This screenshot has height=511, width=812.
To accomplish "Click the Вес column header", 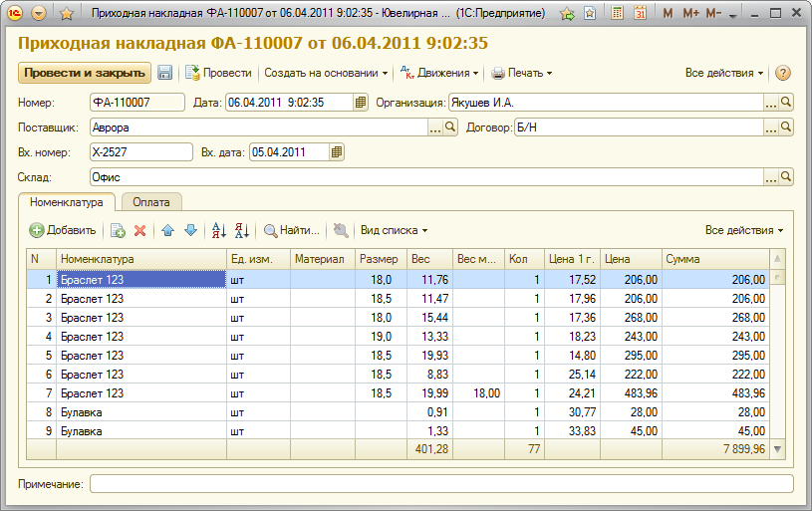I will [x=429, y=259].
